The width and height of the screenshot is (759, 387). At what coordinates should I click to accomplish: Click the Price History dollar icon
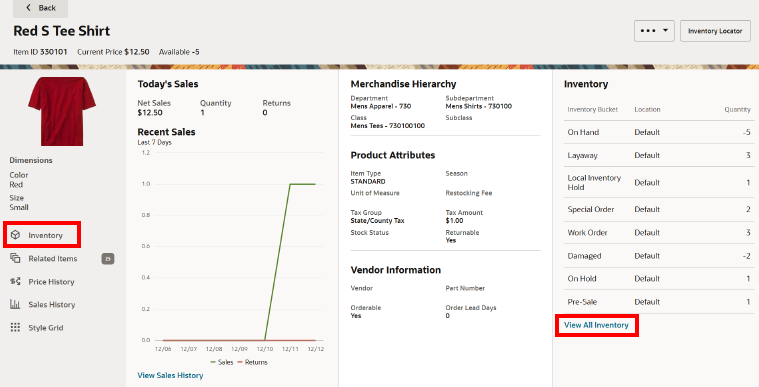15,281
